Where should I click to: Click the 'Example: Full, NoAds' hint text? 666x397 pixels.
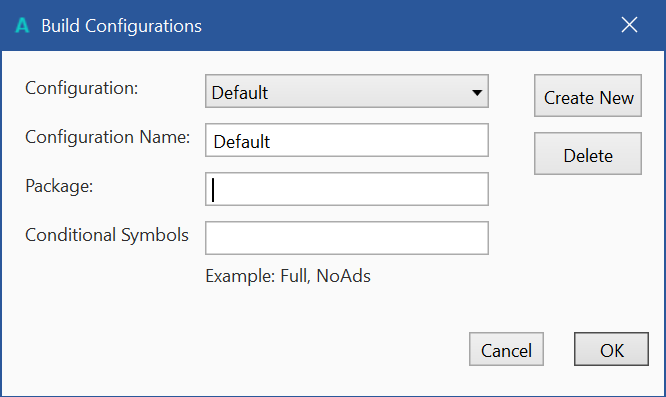[x=288, y=276]
